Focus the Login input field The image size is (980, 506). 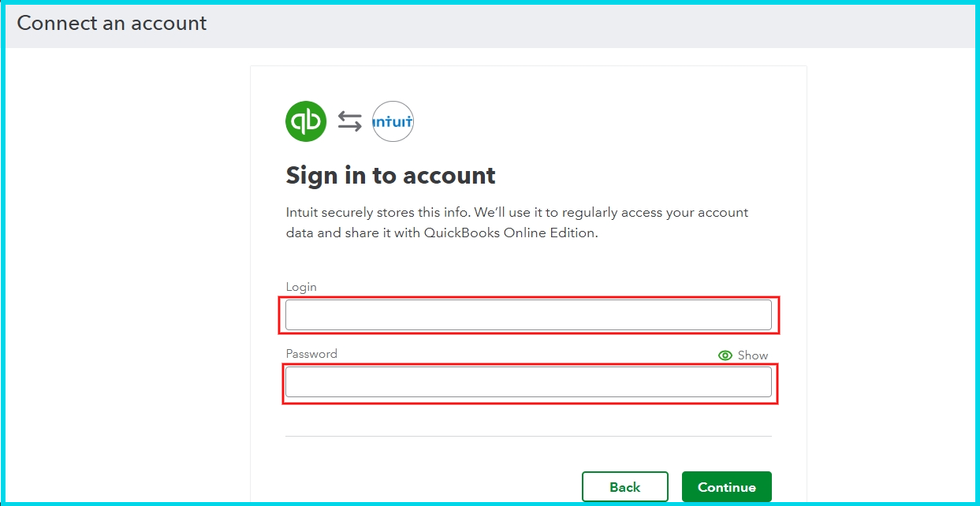528,315
